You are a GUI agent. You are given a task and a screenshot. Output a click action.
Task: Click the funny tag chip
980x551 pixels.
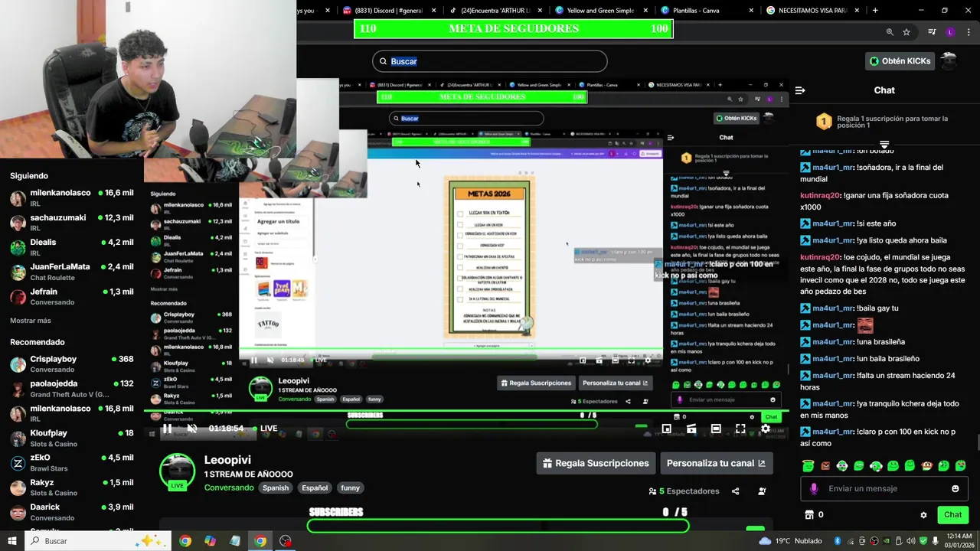click(x=350, y=487)
